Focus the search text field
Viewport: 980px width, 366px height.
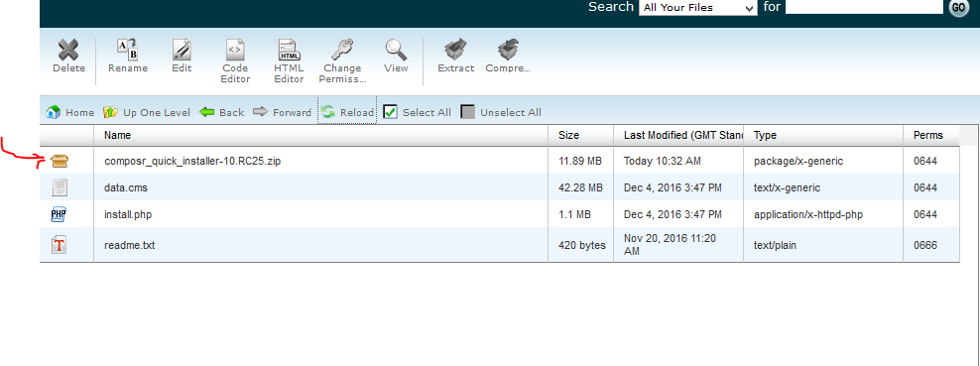tap(864, 7)
